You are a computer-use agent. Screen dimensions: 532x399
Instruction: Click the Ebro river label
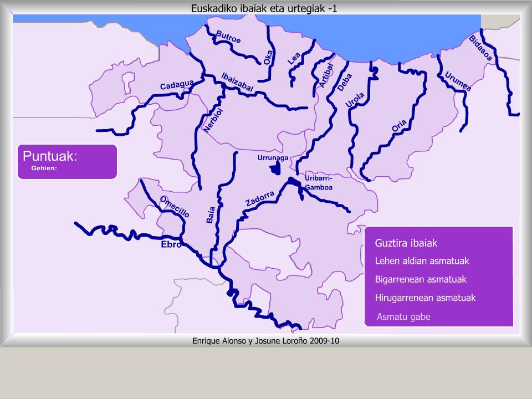[171, 244]
